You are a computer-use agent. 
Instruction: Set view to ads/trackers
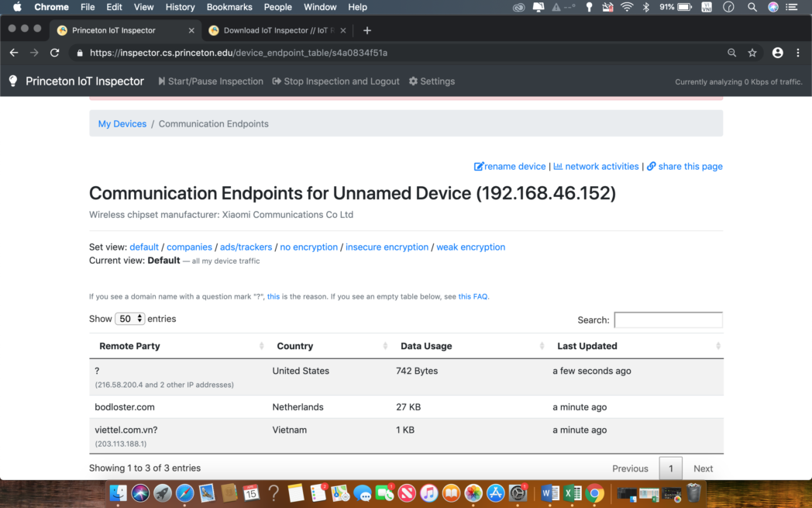tap(246, 247)
